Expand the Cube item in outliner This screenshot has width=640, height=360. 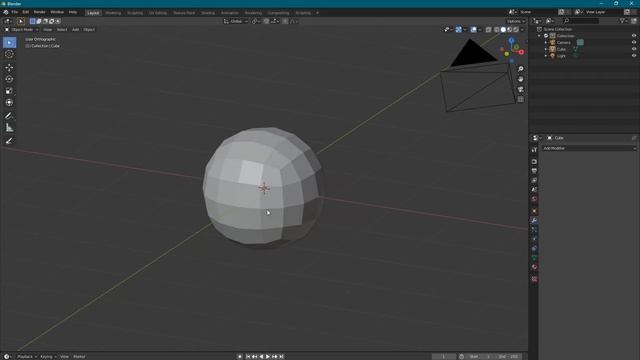[546, 49]
